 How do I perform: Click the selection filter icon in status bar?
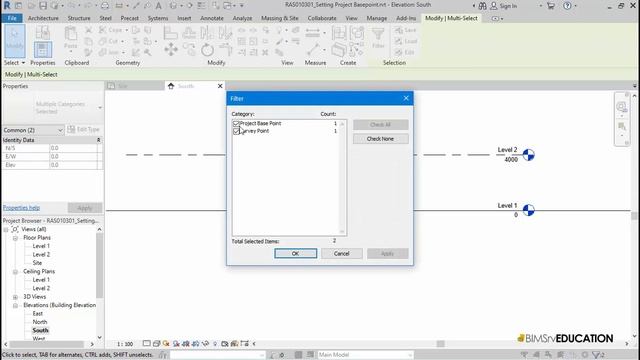(x=598, y=355)
